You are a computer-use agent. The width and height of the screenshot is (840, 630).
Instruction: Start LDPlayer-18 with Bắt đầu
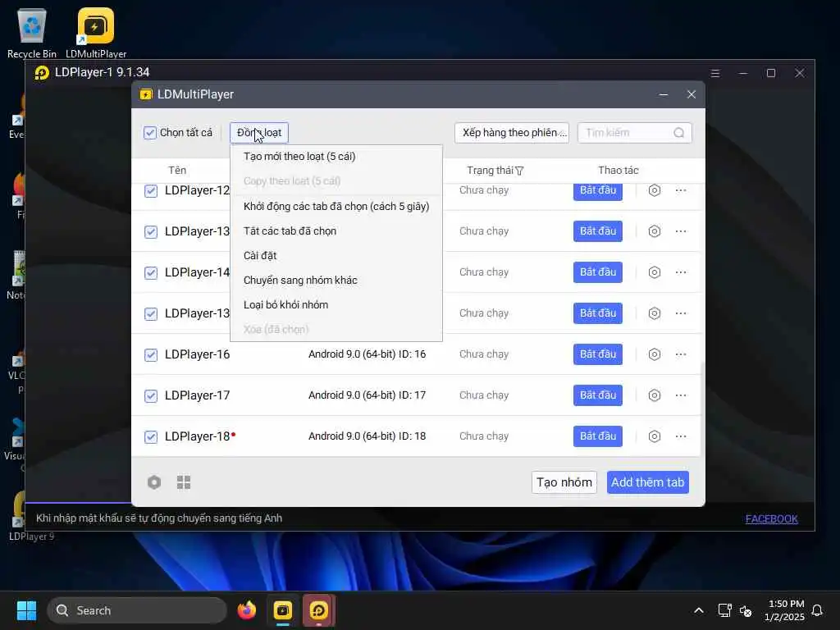[598, 436]
